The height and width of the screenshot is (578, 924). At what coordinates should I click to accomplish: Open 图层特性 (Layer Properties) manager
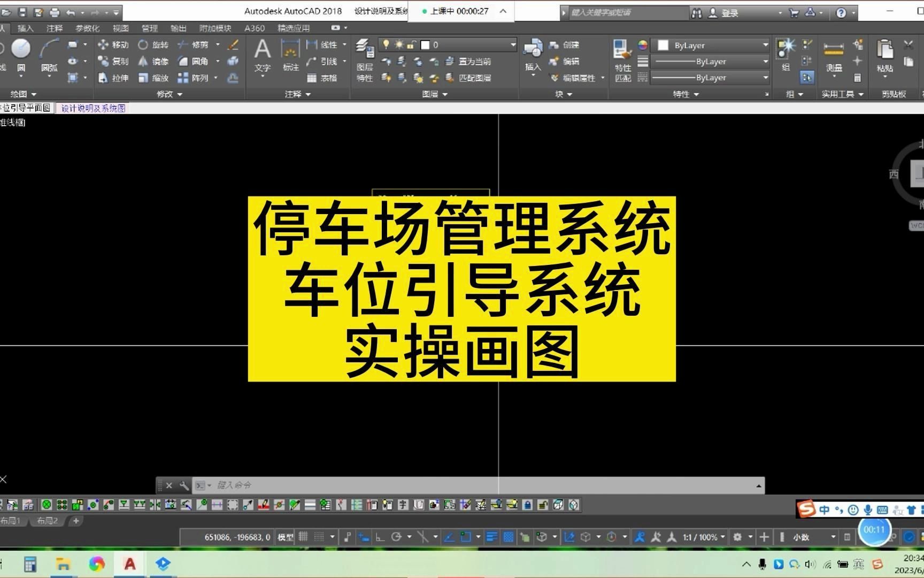point(365,60)
